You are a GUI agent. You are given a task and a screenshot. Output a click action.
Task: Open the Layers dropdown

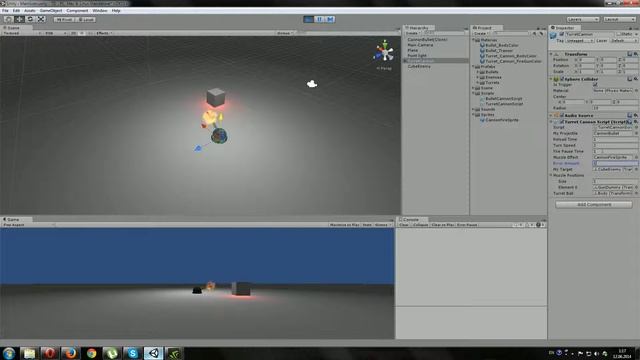582,19
